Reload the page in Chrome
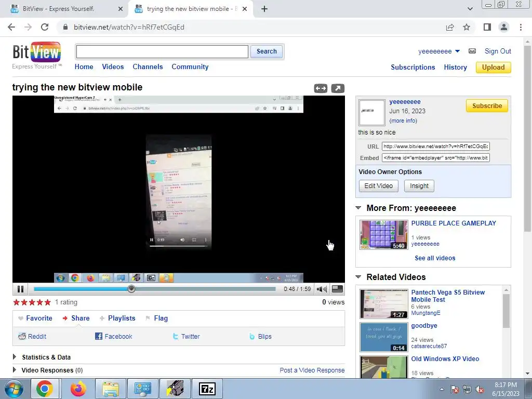 [x=45, y=27]
